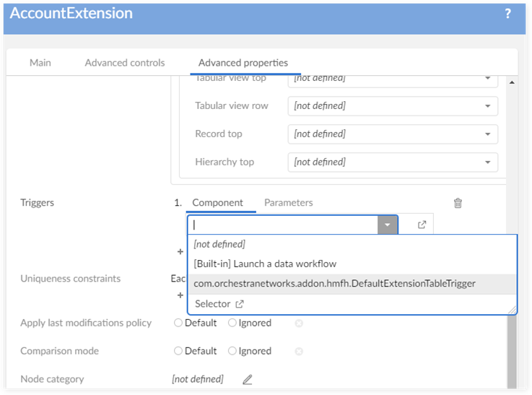Reset Apply last modifications policy value

[299, 324]
